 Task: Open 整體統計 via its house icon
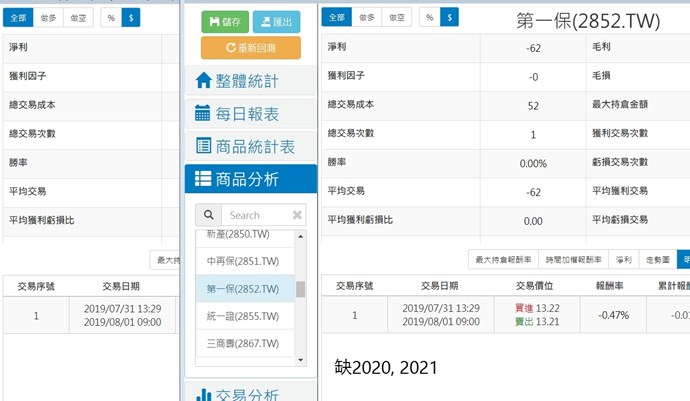pos(204,81)
